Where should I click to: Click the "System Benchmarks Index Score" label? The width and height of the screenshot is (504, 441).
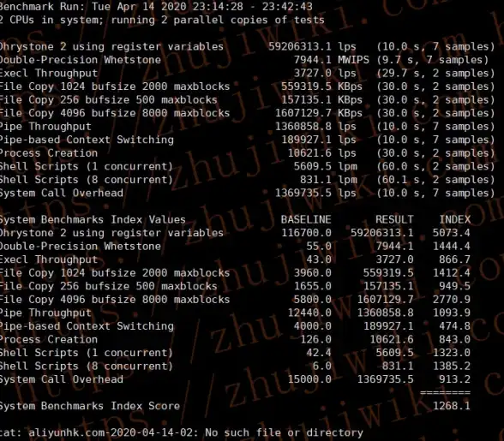coord(90,406)
